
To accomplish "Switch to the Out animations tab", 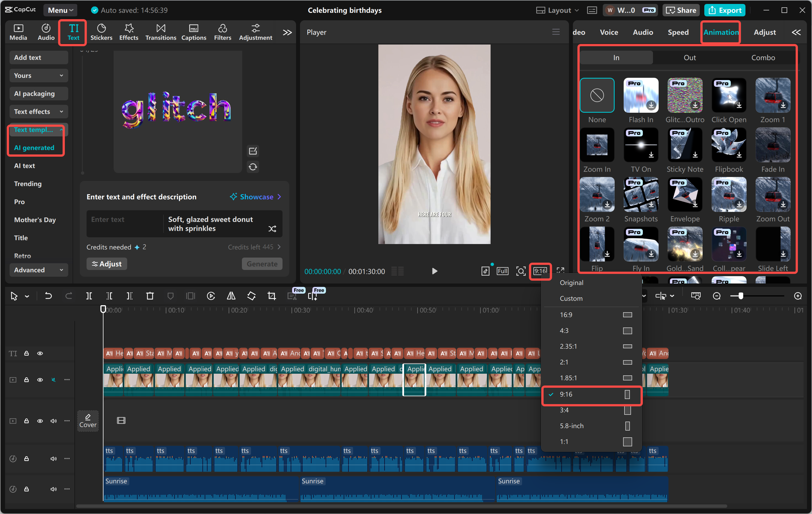I will pyautogui.click(x=690, y=57).
